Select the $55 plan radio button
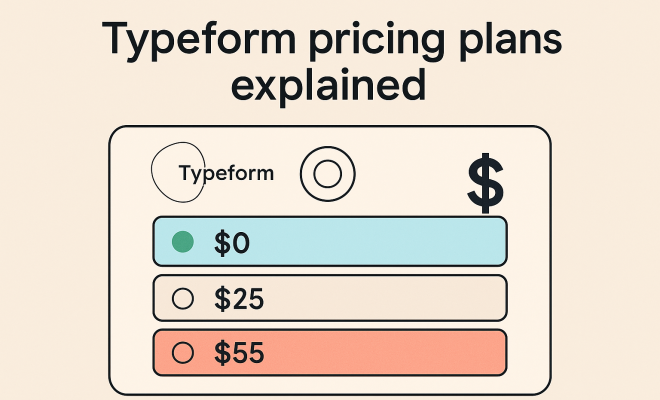This screenshot has width=660, height=400. click(183, 352)
